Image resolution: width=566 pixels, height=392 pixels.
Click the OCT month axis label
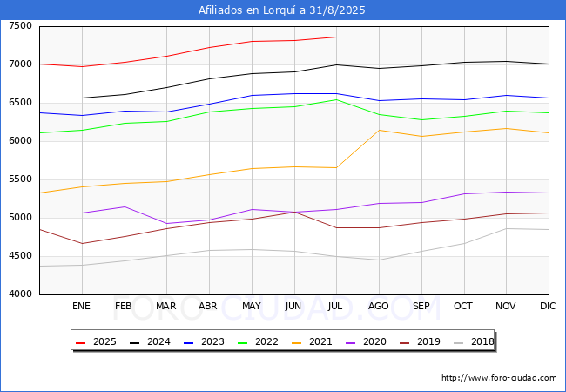click(x=463, y=306)
